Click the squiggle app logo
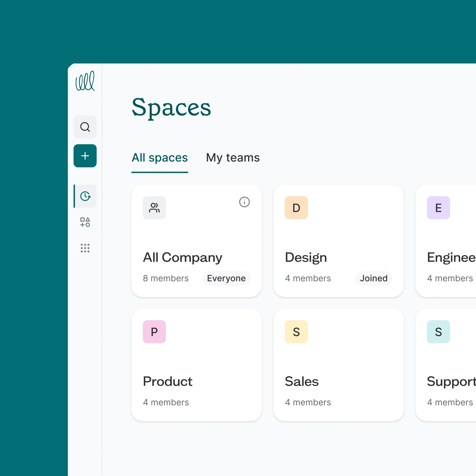Image resolution: width=476 pixels, height=476 pixels. point(85,81)
